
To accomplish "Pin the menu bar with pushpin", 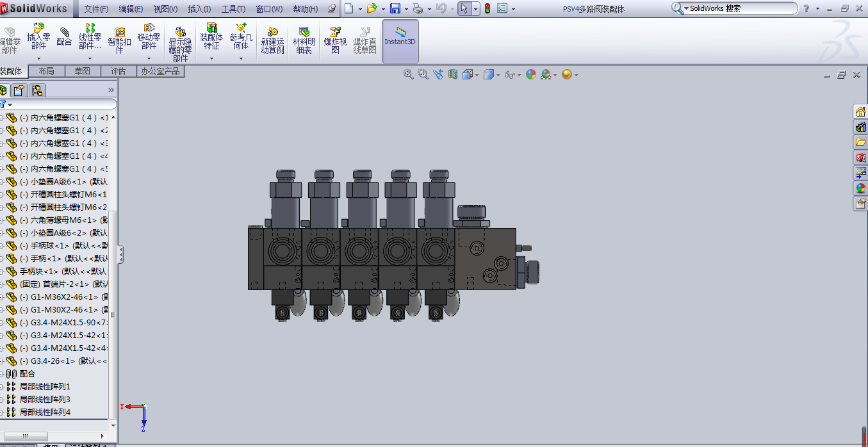I will pos(331,9).
